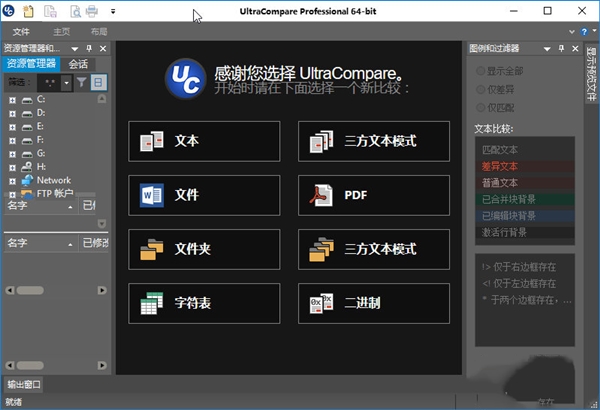The image size is (600, 410).
Task: Sort by 名字 column in lower list
Action: pyautogui.click(x=40, y=243)
